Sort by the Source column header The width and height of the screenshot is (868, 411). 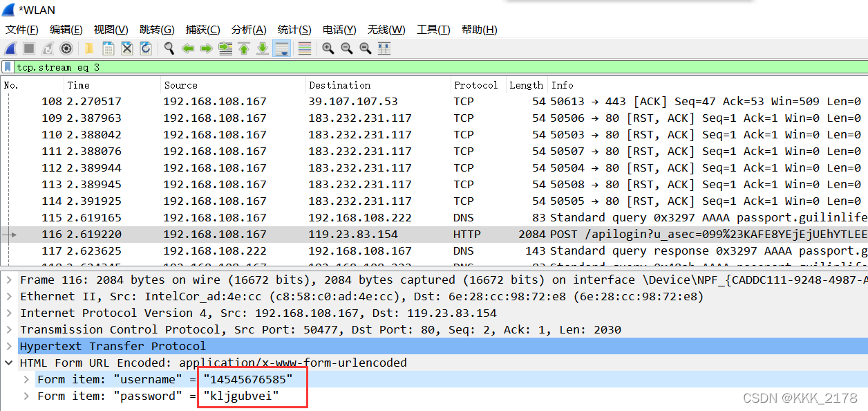pos(233,85)
